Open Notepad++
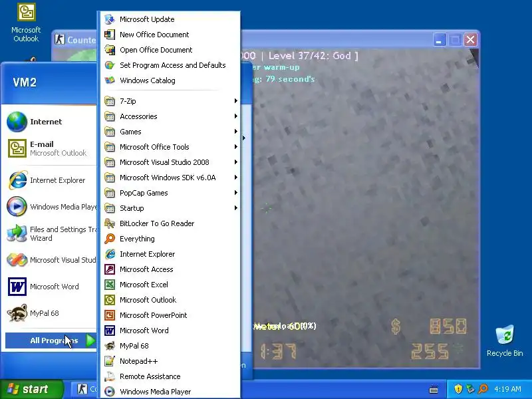This screenshot has width=532, height=399. pyautogui.click(x=170, y=361)
